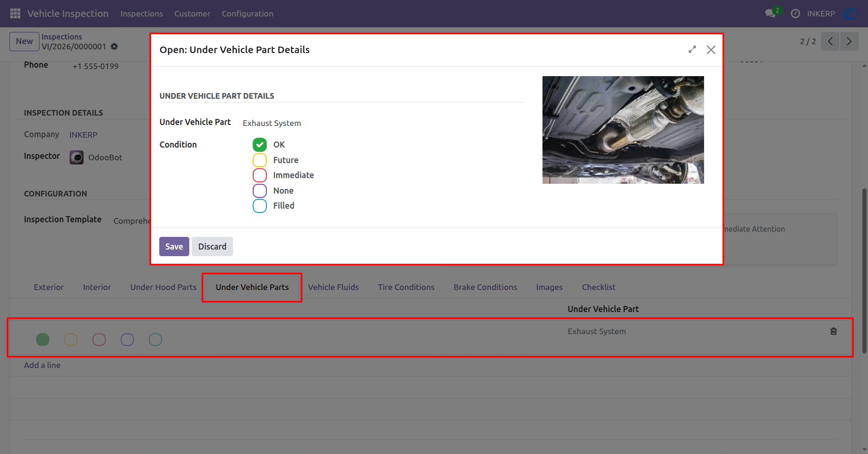The image size is (868, 454).
Task: Save the part details
Action: 174,247
